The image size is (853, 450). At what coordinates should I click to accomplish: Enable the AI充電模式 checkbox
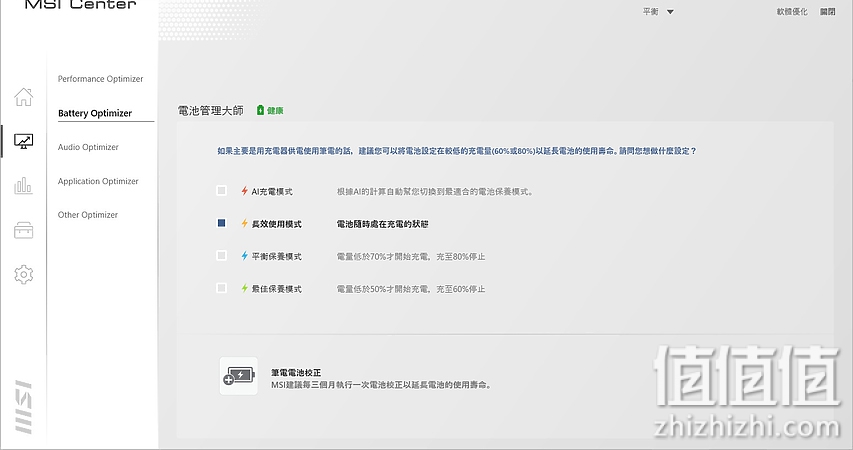221,190
